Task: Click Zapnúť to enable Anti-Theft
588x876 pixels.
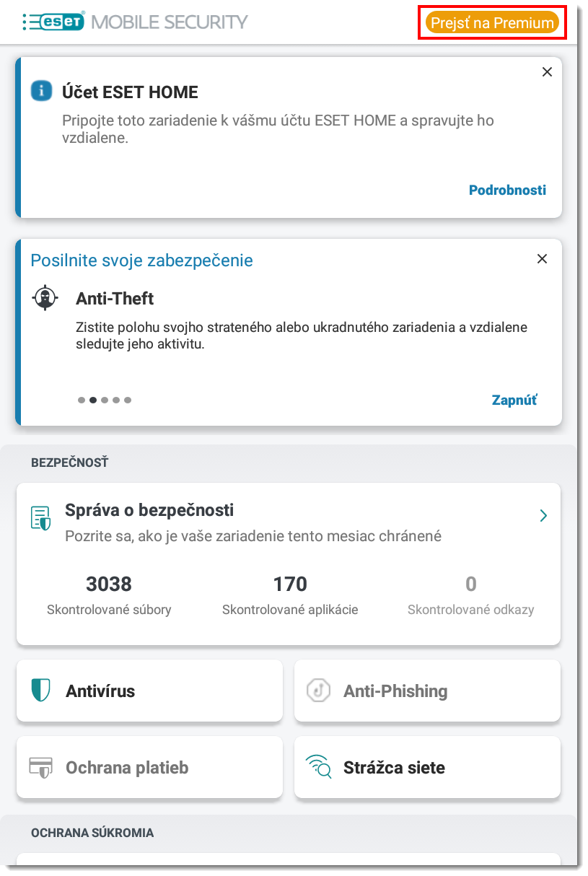Action: [514, 400]
